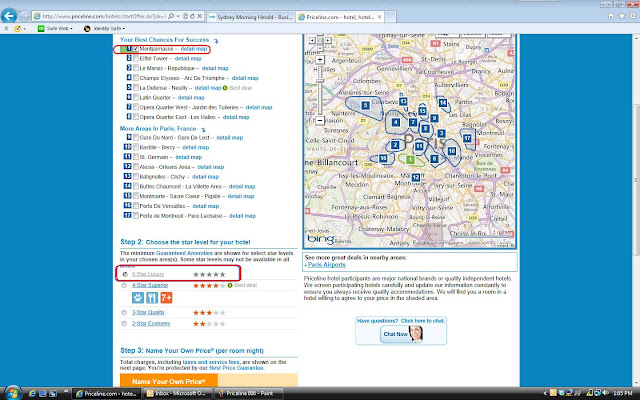The width and height of the screenshot is (640, 400).
Task: Open Champs Elysees detail map link
Action: click(245, 78)
